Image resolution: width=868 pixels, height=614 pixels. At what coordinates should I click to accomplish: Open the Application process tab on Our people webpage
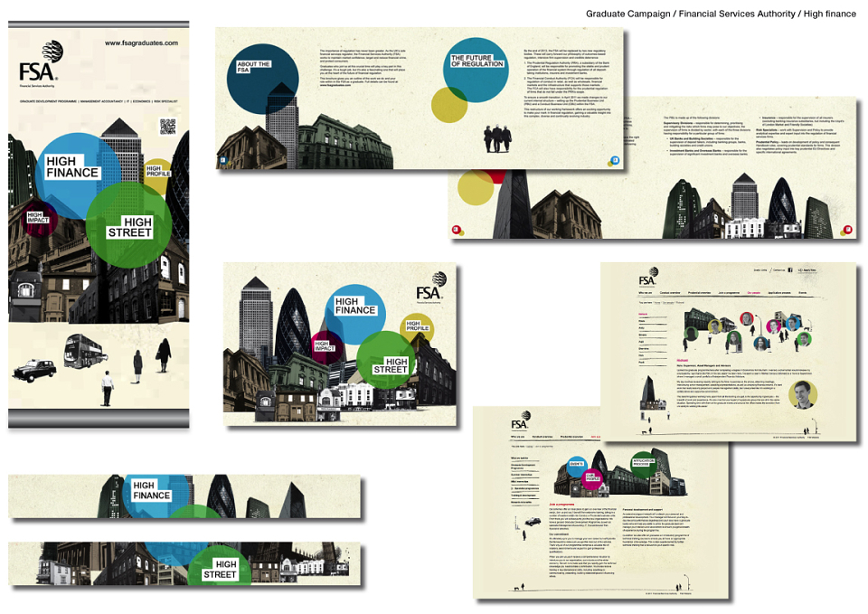pos(778,293)
